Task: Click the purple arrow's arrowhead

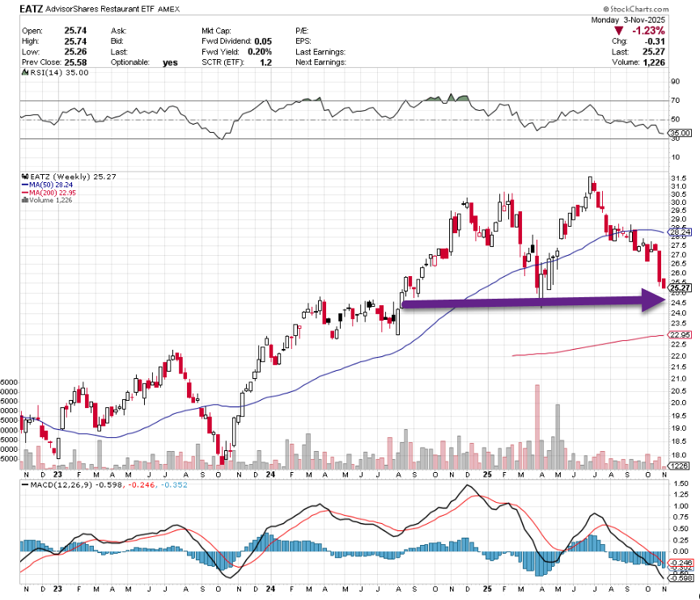Action: click(652, 301)
